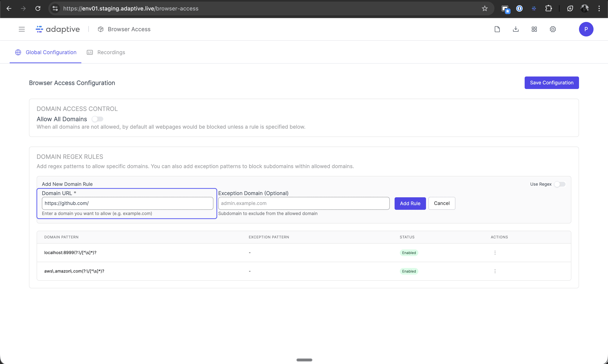Open the browser extensions puzzle icon
This screenshot has width=608, height=364.
coord(549,9)
